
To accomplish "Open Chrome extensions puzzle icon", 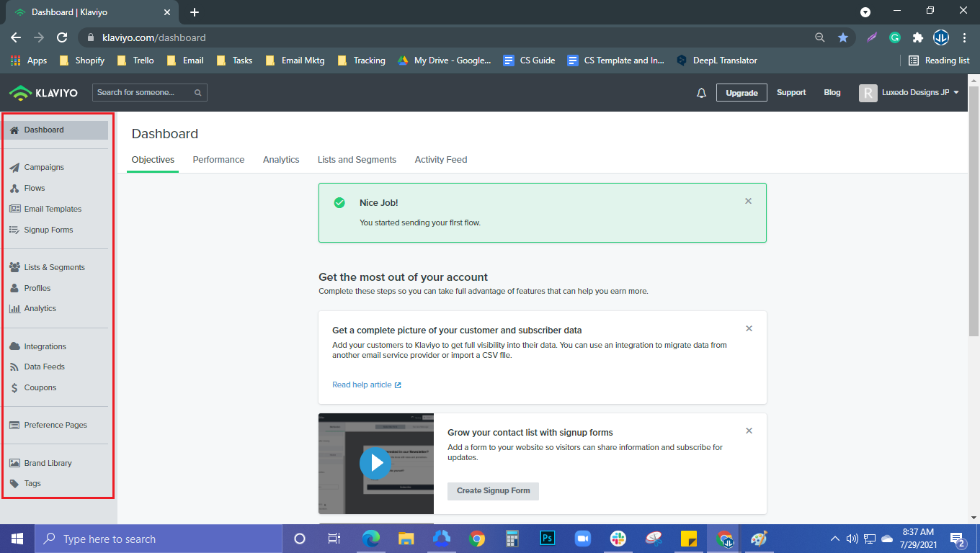I will pyautogui.click(x=917, y=37).
